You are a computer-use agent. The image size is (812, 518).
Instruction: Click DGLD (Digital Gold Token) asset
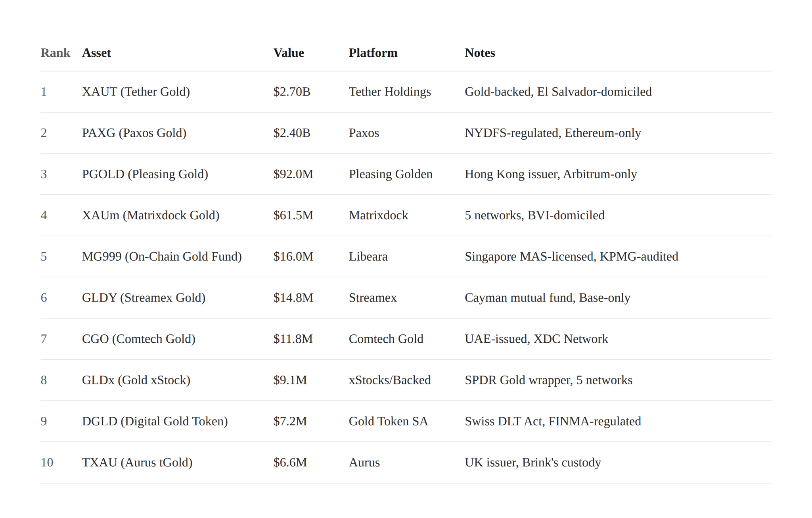155,421
